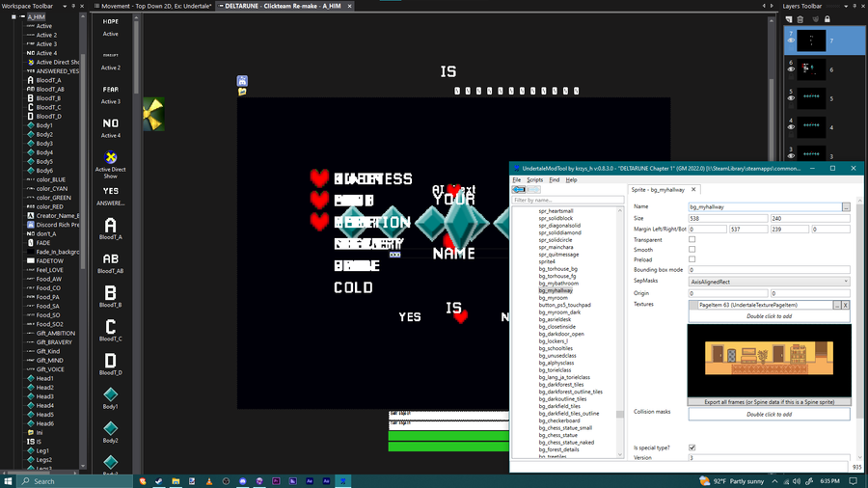868x488 pixels.
Task: Toggle visibility of layer 7
Action: point(791,41)
